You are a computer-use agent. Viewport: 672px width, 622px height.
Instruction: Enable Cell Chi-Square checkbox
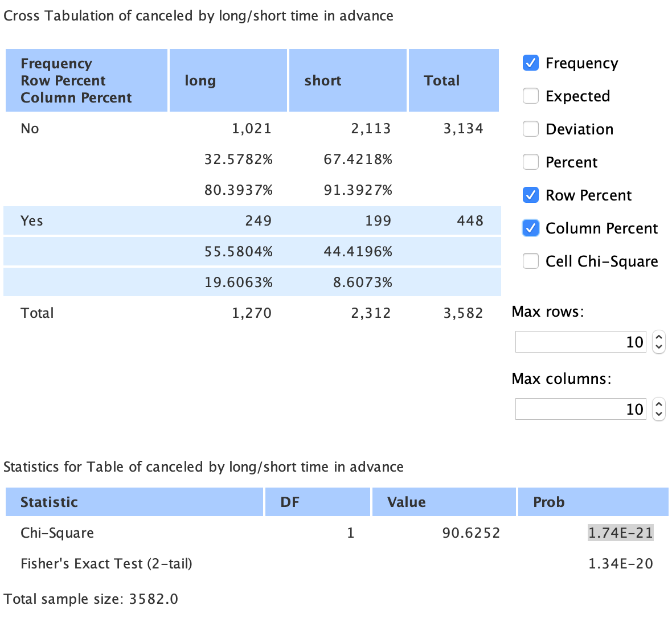[x=530, y=261]
